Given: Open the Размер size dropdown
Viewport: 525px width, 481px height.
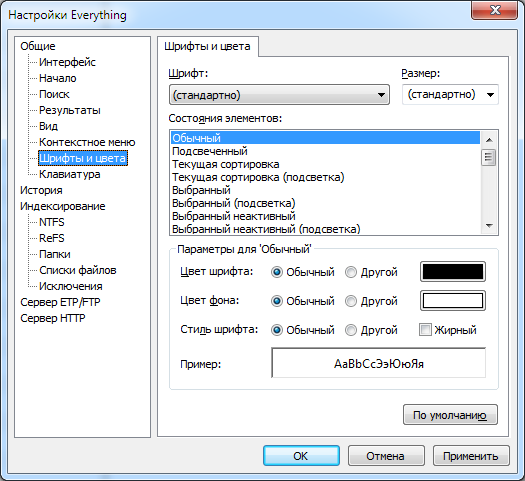Looking at the screenshot, I should [x=450, y=95].
